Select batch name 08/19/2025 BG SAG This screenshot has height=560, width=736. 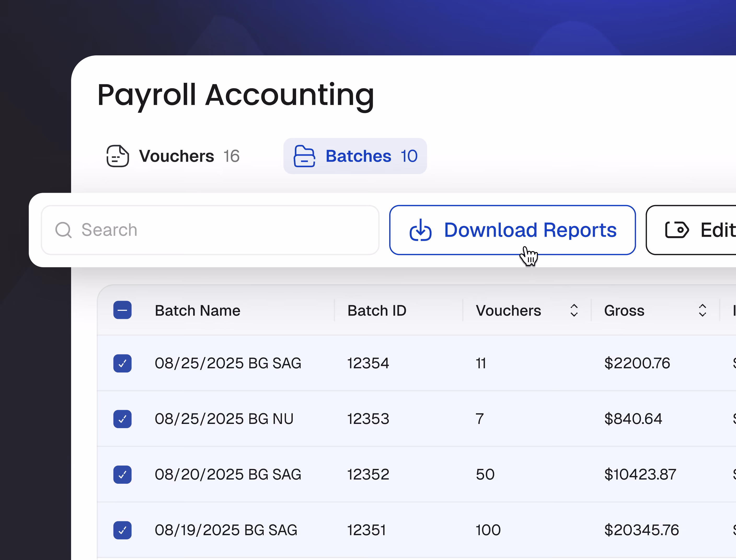[226, 530]
